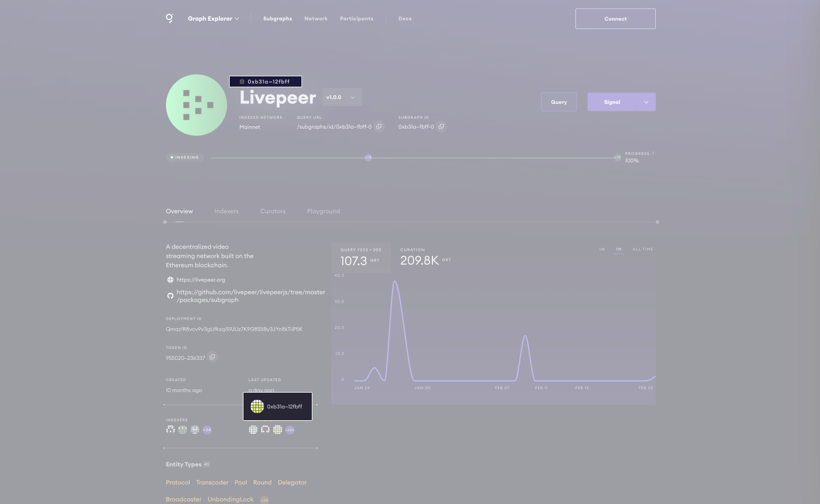Click the green Livepeer subgraph logo

point(196,105)
